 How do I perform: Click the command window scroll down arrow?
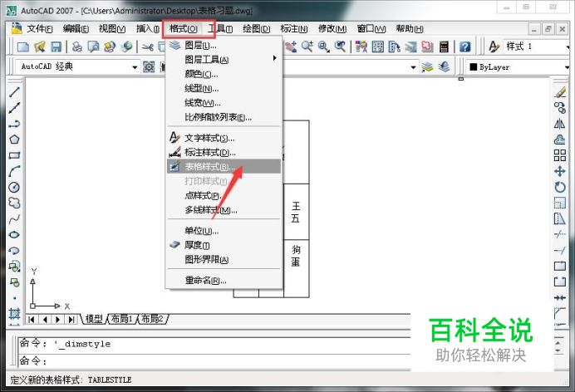point(558,351)
